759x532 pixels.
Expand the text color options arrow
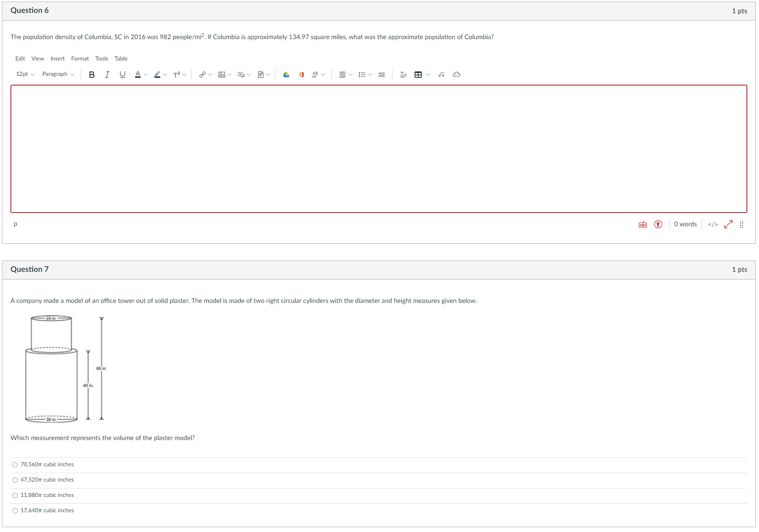(146, 75)
